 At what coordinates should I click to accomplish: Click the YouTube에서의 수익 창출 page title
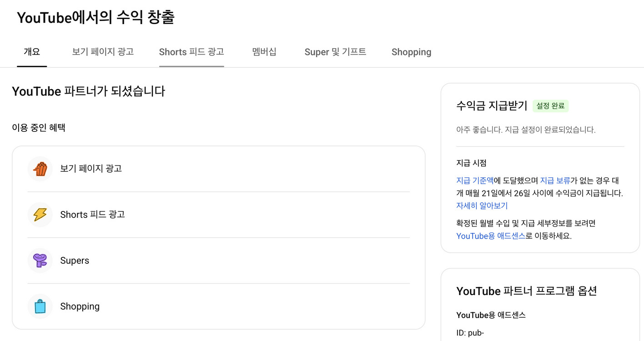click(96, 17)
